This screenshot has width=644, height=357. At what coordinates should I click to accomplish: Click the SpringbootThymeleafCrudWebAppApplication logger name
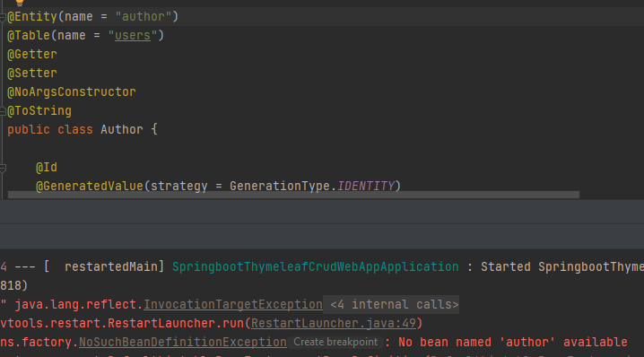point(316,266)
